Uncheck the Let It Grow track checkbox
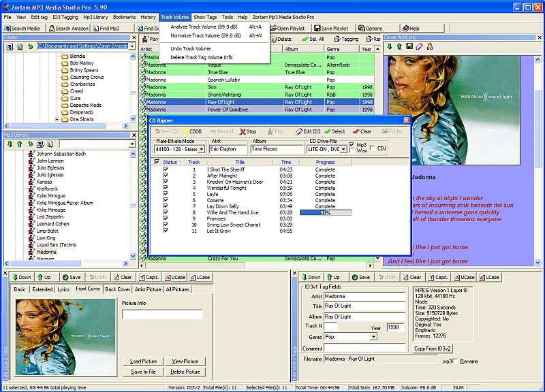The image size is (545, 392). [166, 231]
